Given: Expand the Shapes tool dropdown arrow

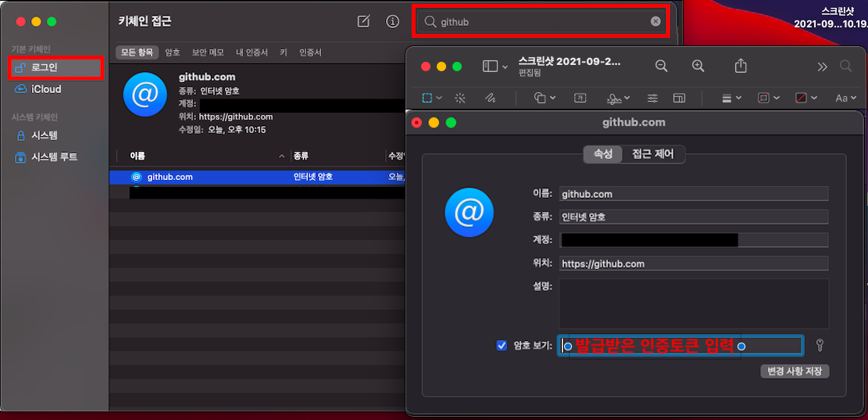Looking at the screenshot, I should pos(552,98).
